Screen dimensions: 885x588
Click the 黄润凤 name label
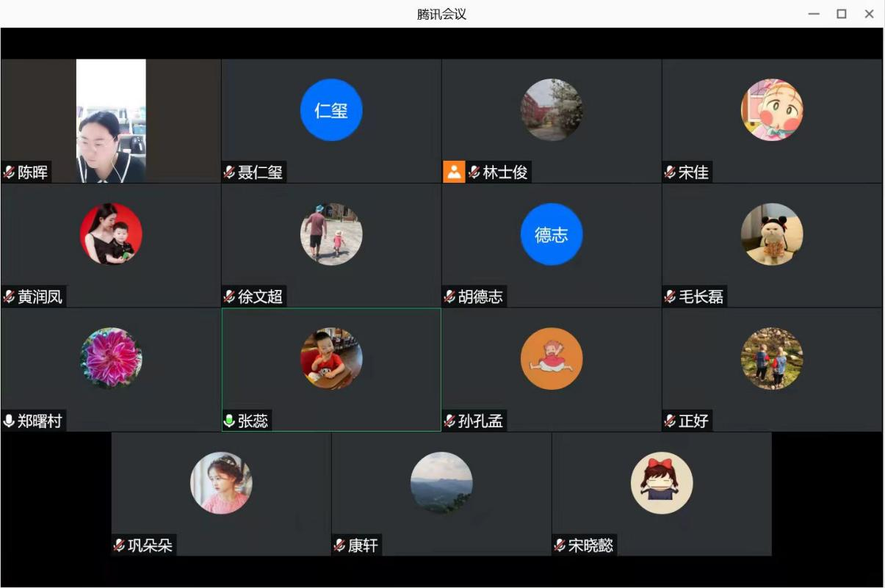(x=40, y=297)
